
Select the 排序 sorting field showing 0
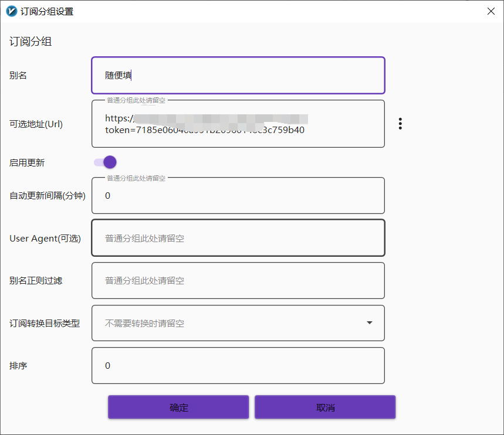tap(238, 365)
